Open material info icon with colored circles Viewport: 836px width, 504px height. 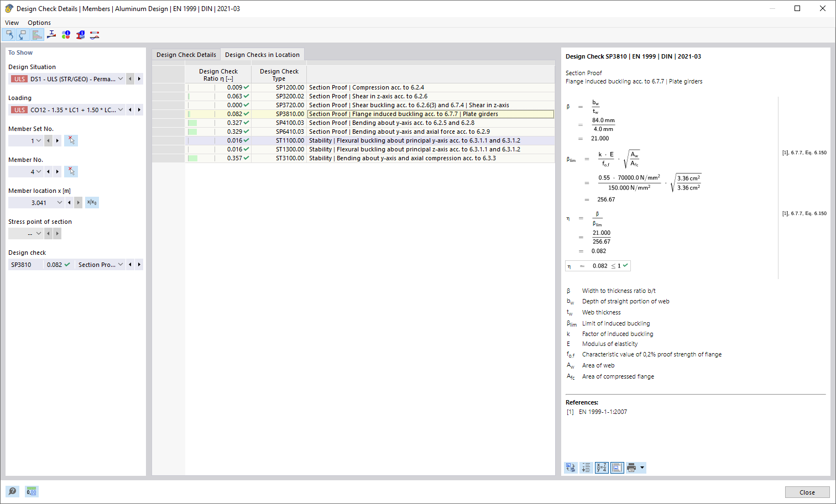click(66, 35)
